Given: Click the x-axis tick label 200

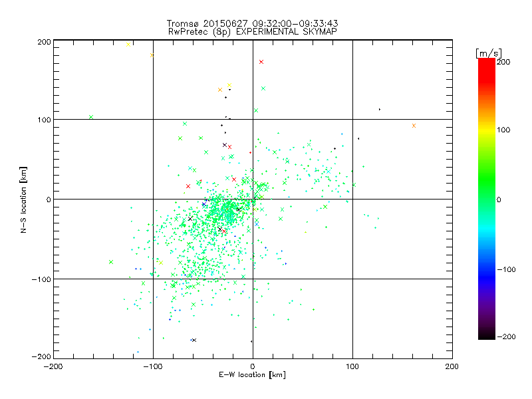Looking at the screenshot, I should pyautogui.click(x=452, y=366).
